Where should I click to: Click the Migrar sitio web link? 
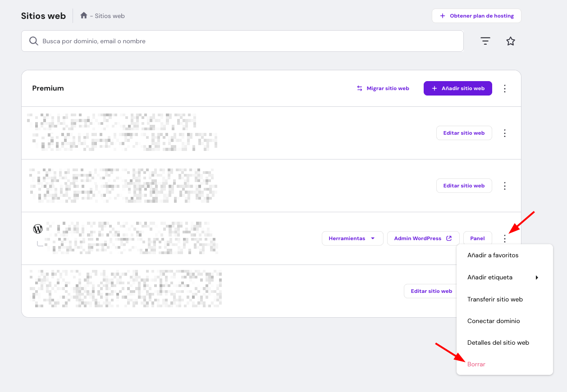click(x=383, y=88)
